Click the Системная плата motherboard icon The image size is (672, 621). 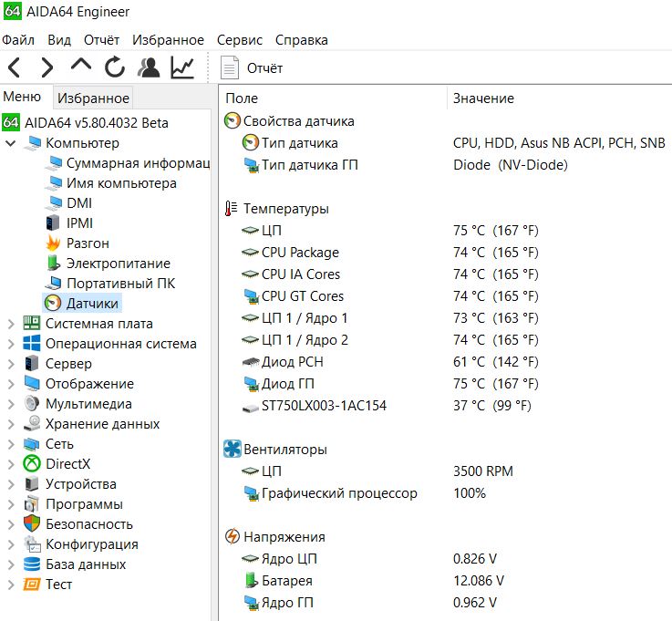point(32,323)
